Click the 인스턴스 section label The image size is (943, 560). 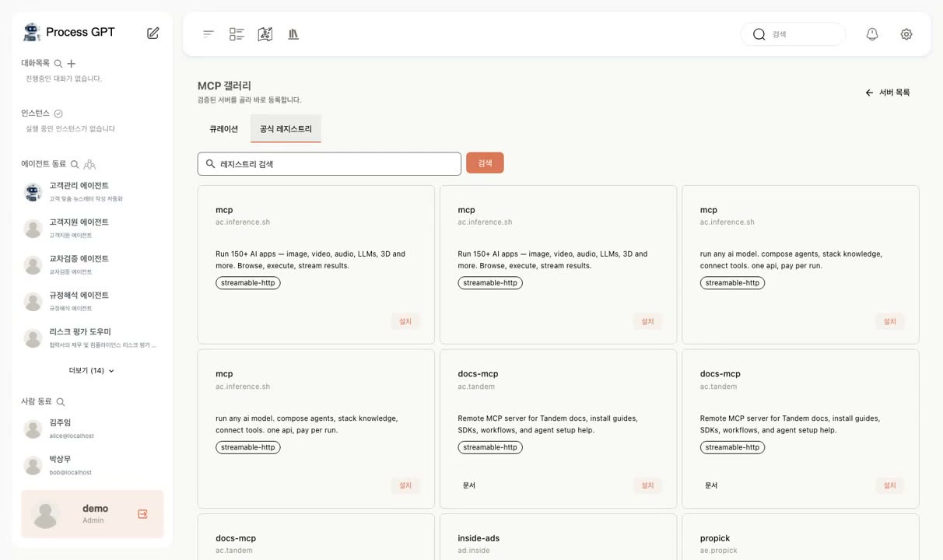35,114
